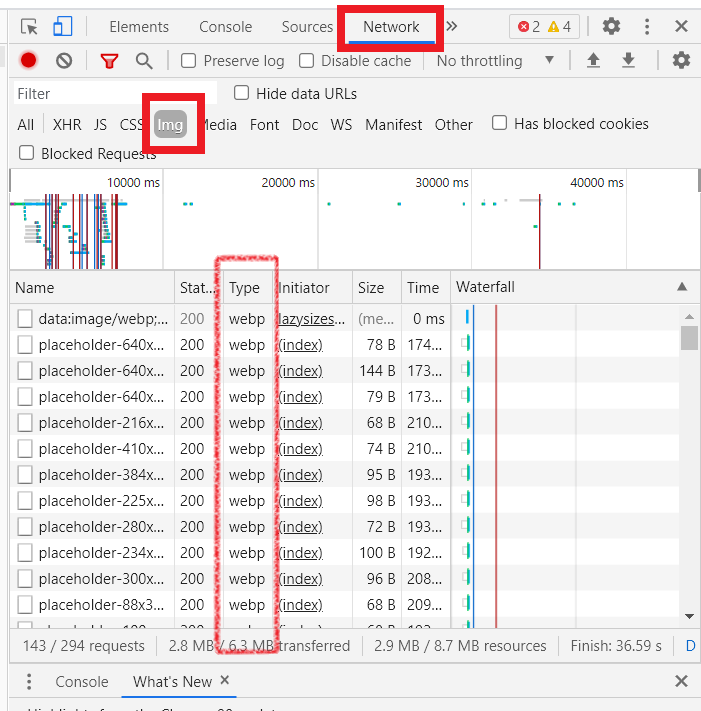Filter requests by XHR
This screenshot has height=711, width=701.
[x=67, y=124]
